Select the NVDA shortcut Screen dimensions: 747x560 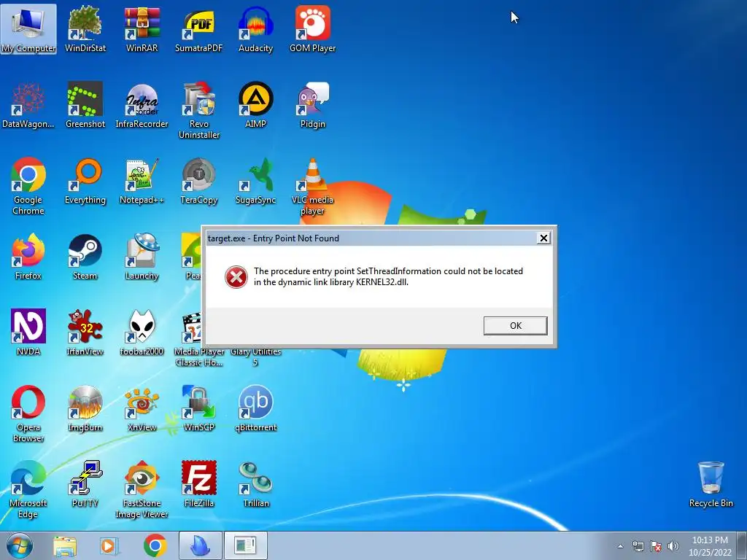[28, 332]
